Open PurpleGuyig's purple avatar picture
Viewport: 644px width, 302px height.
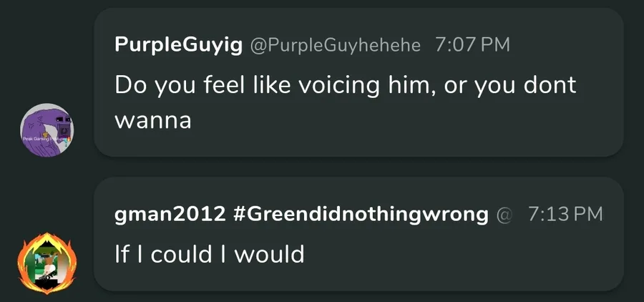pos(47,130)
